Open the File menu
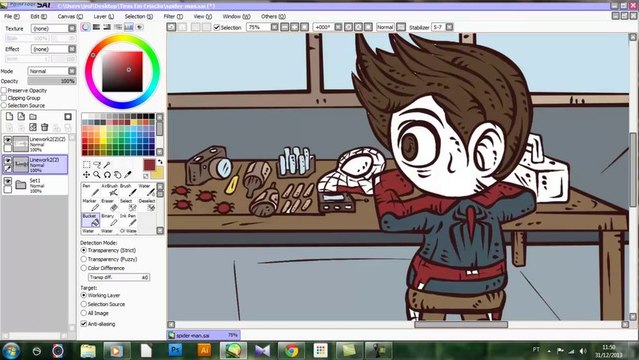Viewport: 639px width, 360px height. click(x=11, y=16)
